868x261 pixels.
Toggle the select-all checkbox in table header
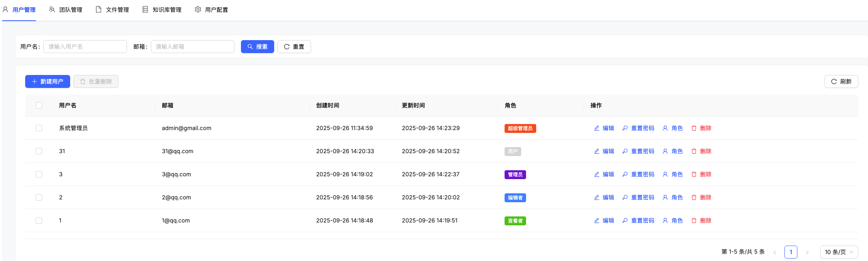pos(39,105)
